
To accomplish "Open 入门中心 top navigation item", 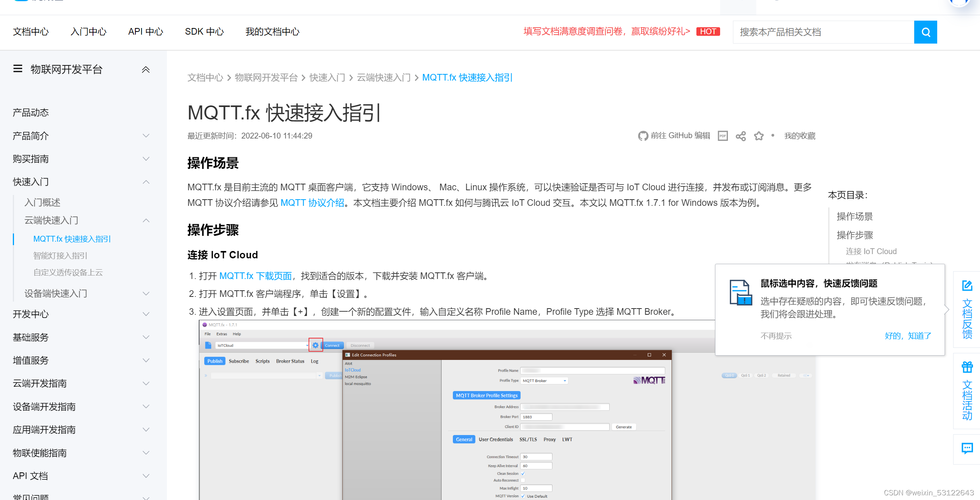I will pos(88,32).
